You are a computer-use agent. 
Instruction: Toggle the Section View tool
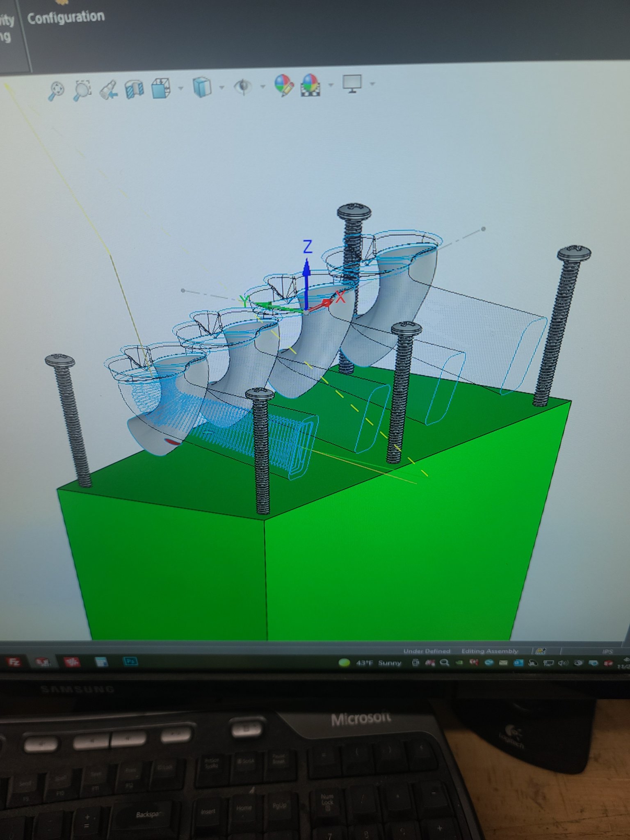tap(134, 89)
